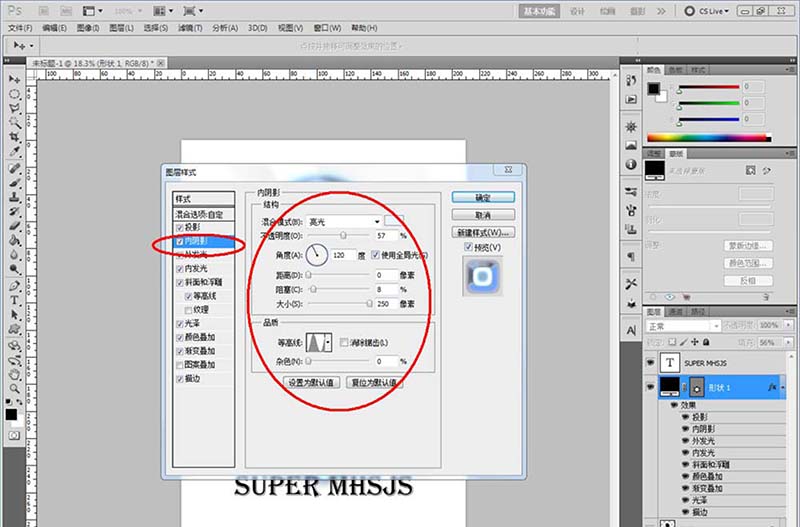
Task: Select the Clone Stamp tool
Action: tap(14, 197)
